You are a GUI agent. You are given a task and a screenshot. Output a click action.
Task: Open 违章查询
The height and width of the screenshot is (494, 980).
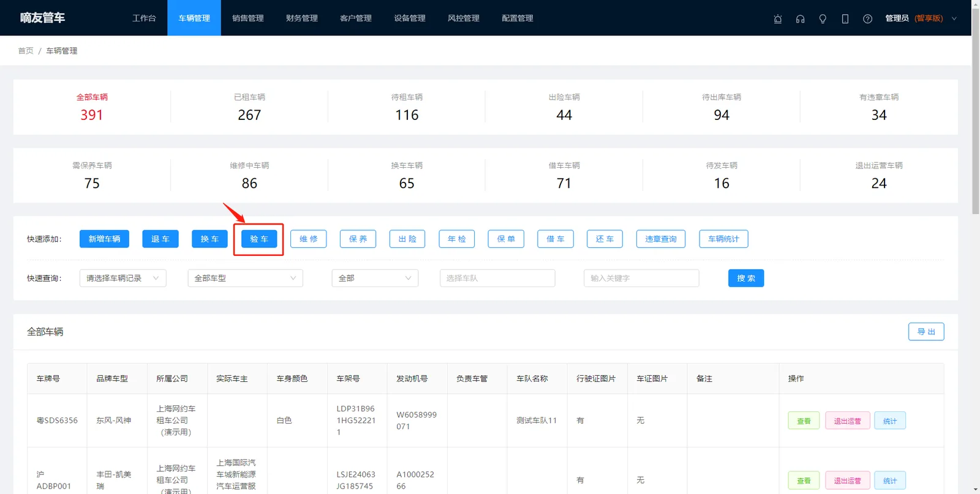point(661,239)
